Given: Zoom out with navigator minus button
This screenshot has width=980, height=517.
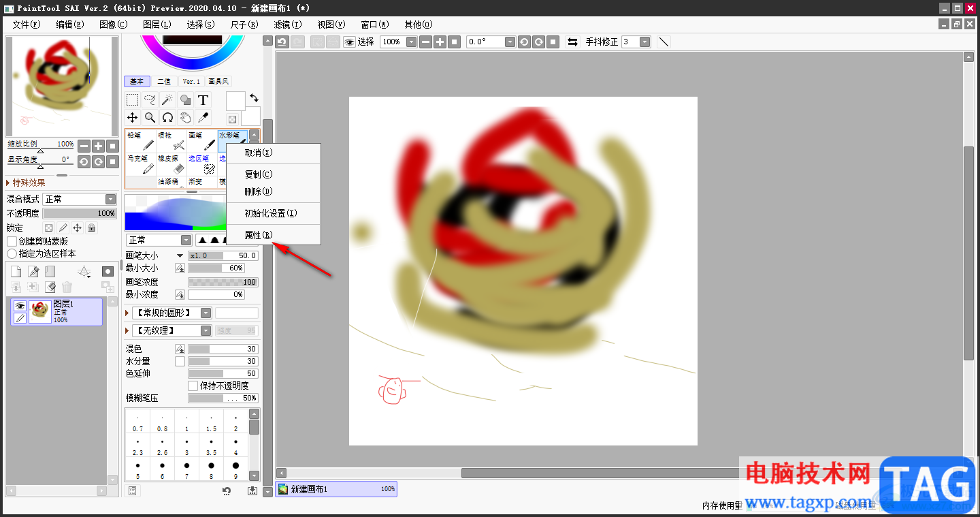Looking at the screenshot, I should pyautogui.click(x=83, y=146).
